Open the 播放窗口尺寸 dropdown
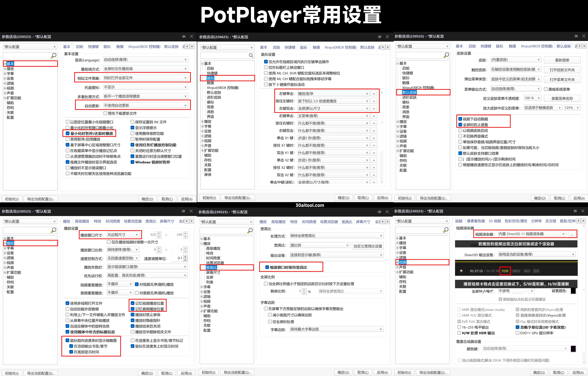 point(123,235)
